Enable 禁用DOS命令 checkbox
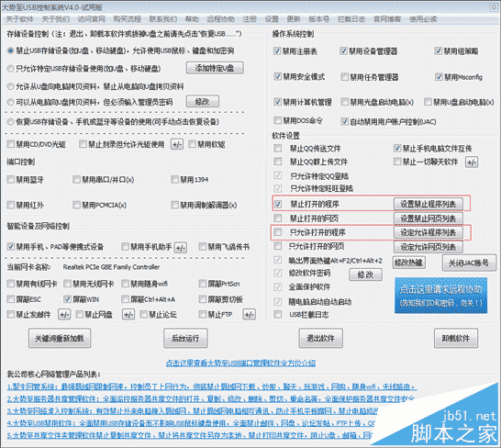 click(278, 120)
